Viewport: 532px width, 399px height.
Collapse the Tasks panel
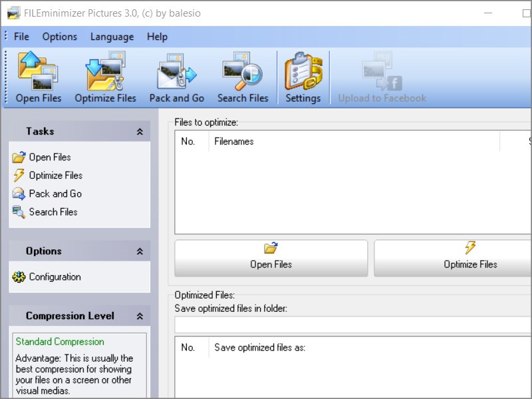click(x=140, y=132)
